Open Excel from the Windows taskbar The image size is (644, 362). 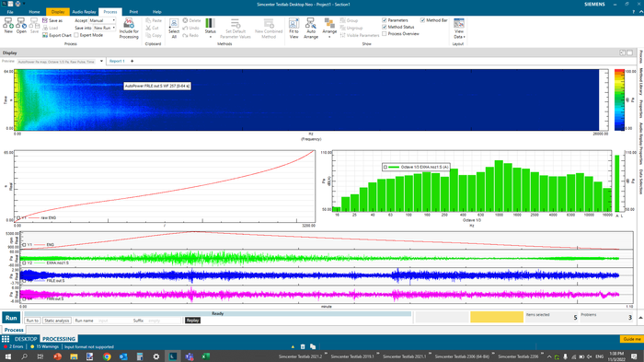206,356
